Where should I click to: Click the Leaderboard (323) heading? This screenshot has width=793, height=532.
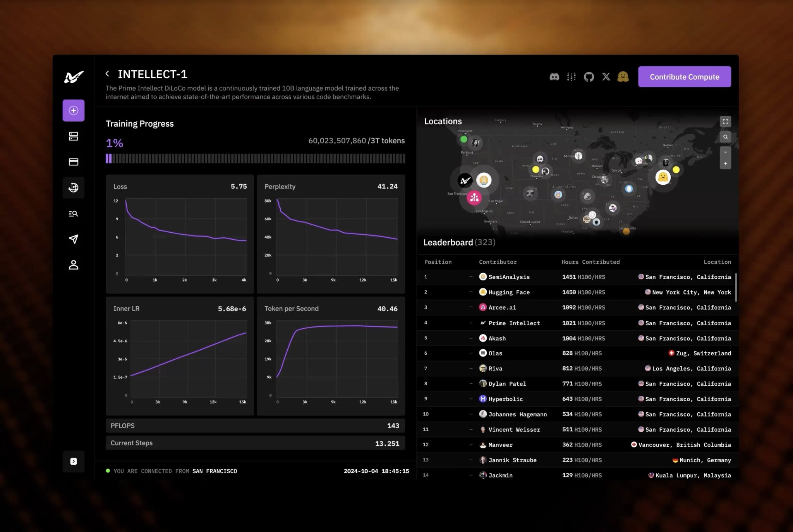point(459,242)
